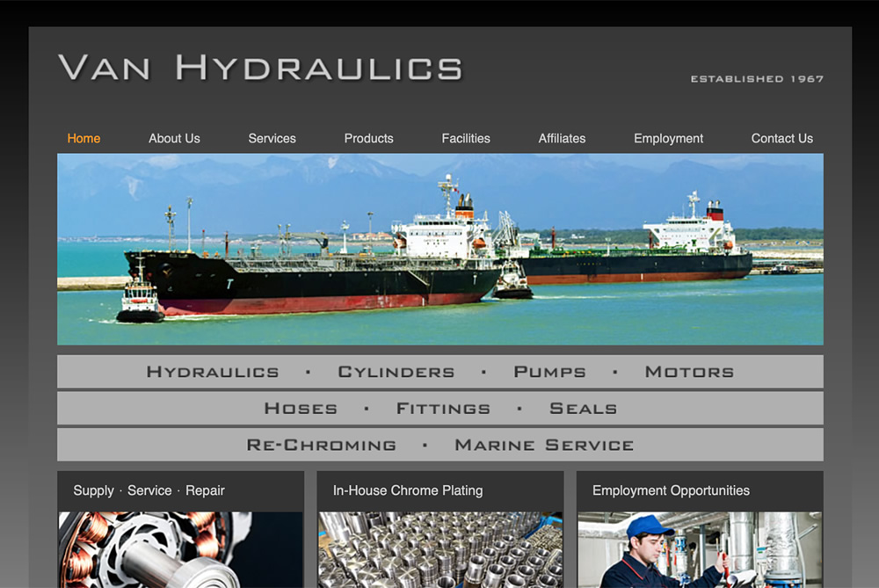Image resolution: width=879 pixels, height=588 pixels.
Task: View the Facilities page
Action: (466, 138)
